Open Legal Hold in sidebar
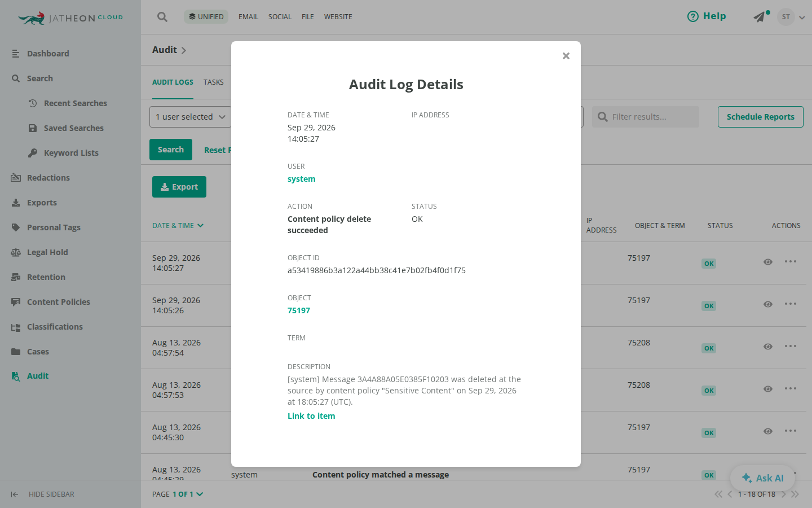Image resolution: width=812 pixels, height=508 pixels. [x=47, y=252]
